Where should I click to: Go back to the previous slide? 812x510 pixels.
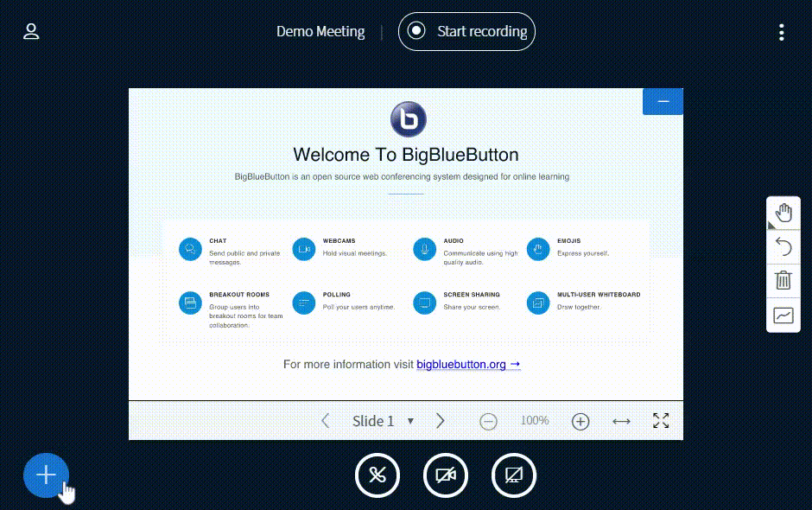326,421
